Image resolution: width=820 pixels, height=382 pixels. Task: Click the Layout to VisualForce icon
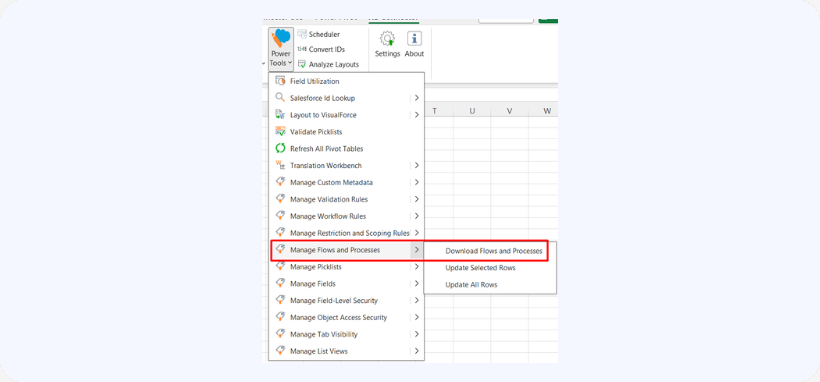(x=280, y=115)
